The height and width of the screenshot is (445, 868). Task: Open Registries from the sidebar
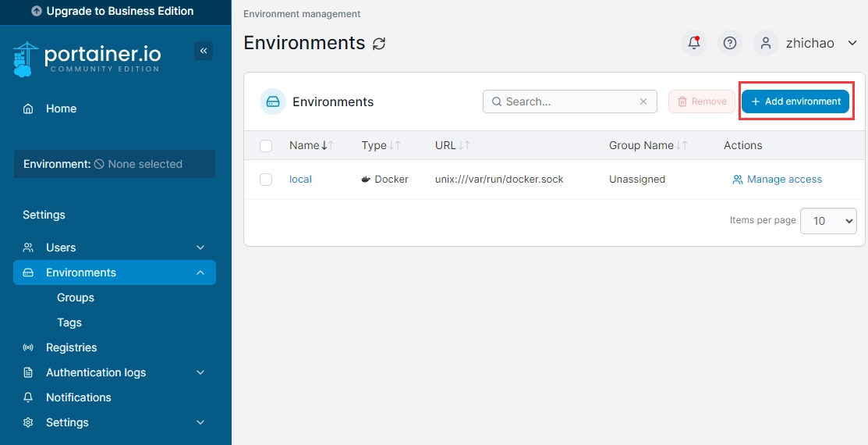pyautogui.click(x=71, y=347)
